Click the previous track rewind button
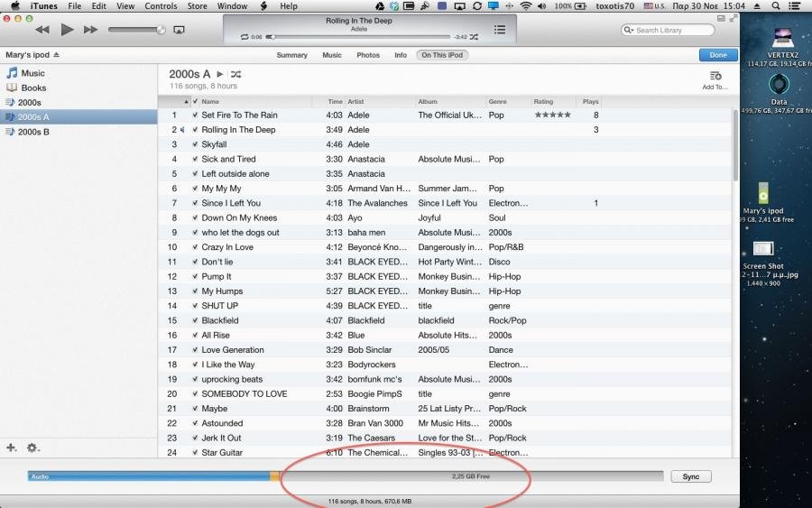 pos(42,30)
